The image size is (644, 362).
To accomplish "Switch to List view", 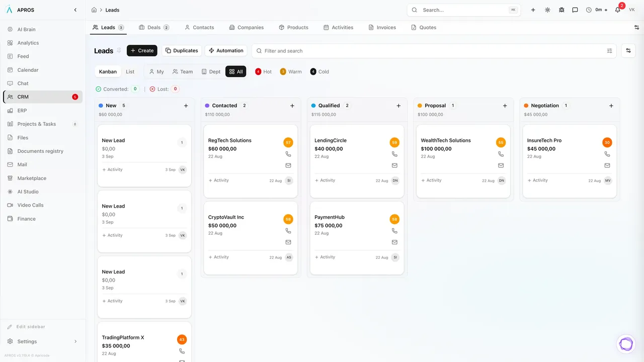I will coord(130,72).
